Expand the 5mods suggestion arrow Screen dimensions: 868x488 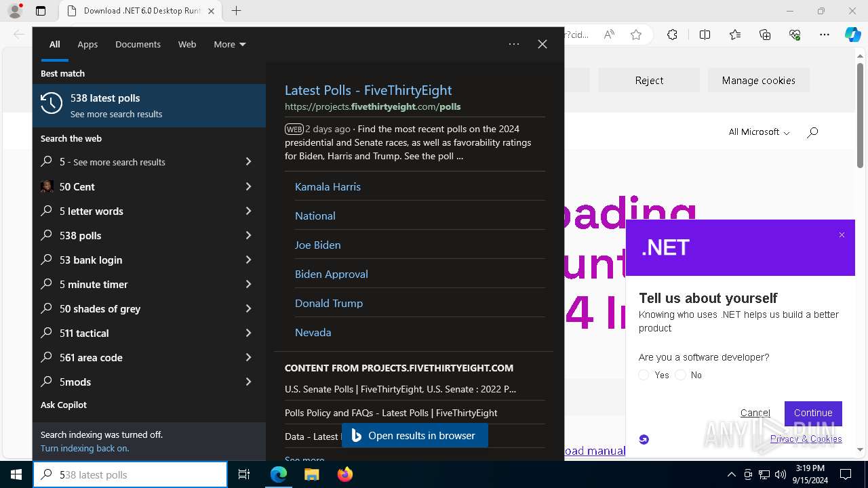tap(248, 382)
